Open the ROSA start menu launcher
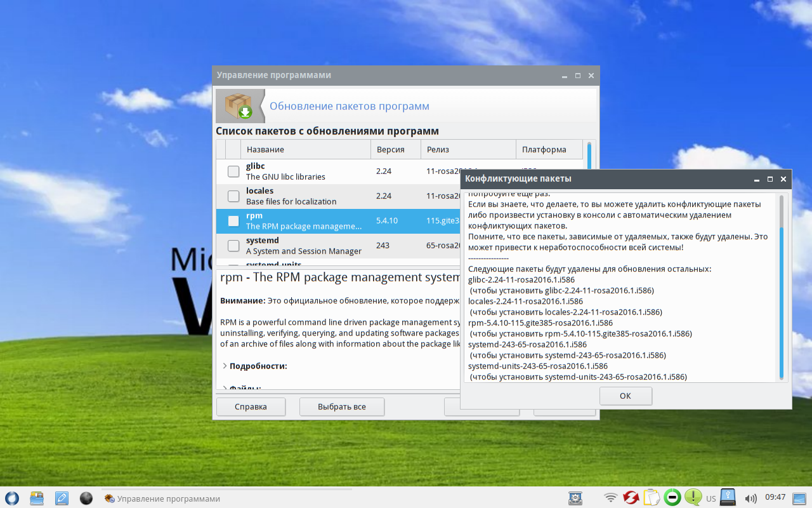The image size is (812, 508). 11,498
